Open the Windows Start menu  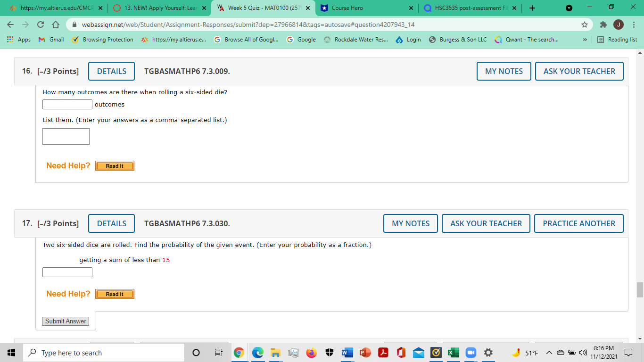tap(11, 353)
